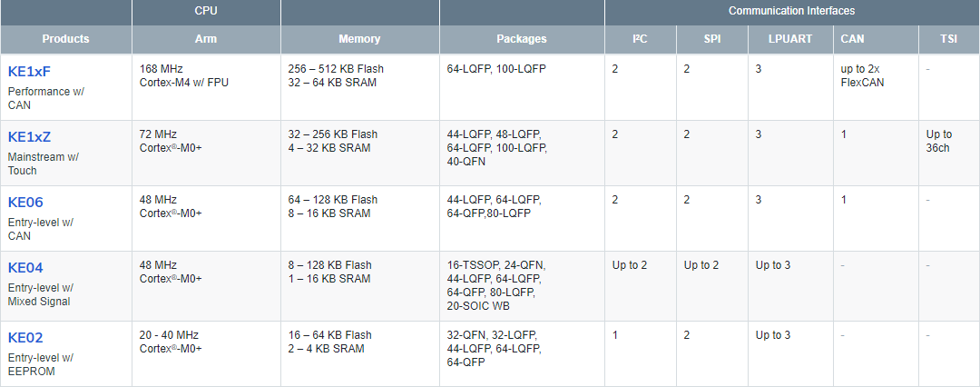This screenshot has width=980, height=387.
Task: Click the "Up to 36ch" TSI cell
Action: [x=939, y=141]
